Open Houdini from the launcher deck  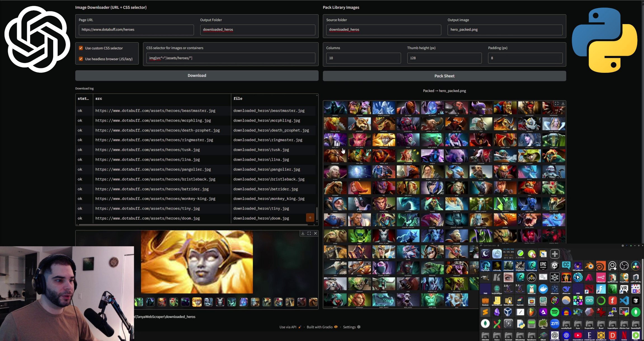pos(601,266)
